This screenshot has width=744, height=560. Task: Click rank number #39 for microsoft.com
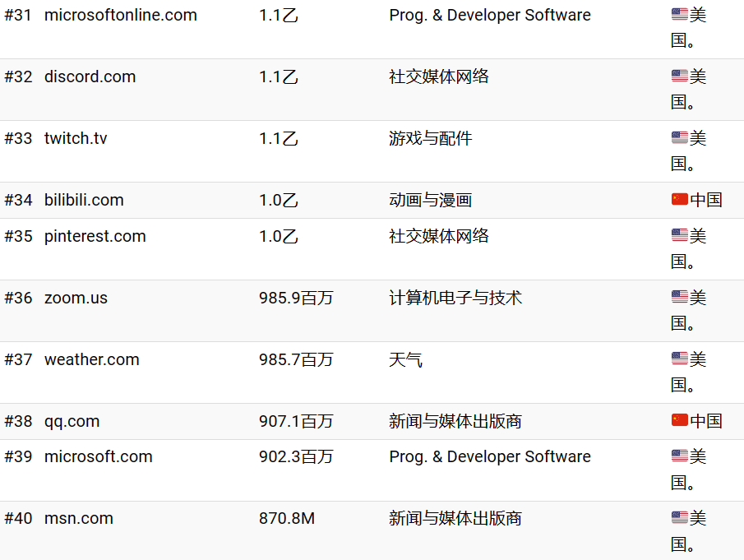point(18,456)
